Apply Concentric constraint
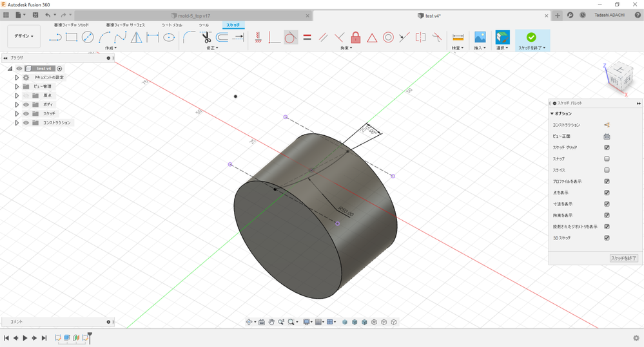This screenshot has width=644, height=347. (x=388, y=37)
